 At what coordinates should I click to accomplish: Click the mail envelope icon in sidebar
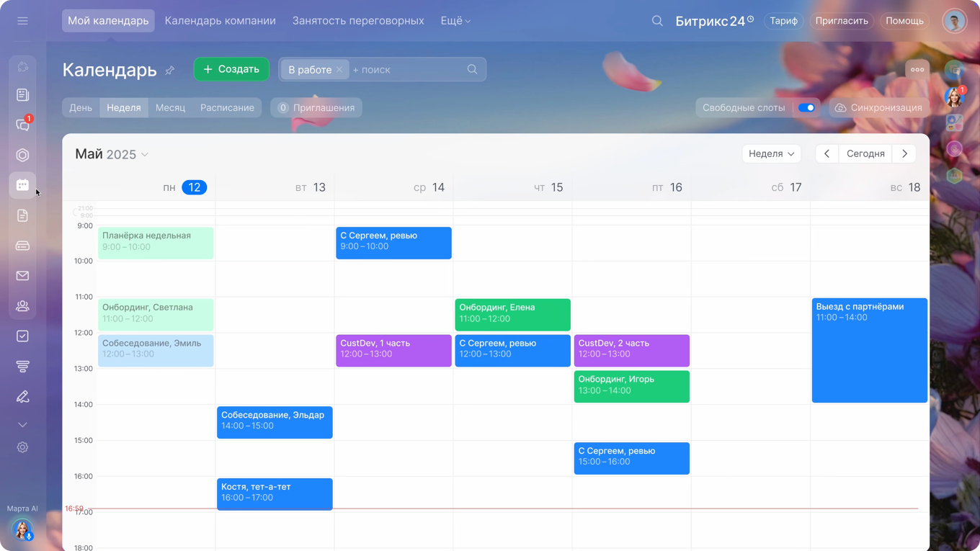coord(22,276)
